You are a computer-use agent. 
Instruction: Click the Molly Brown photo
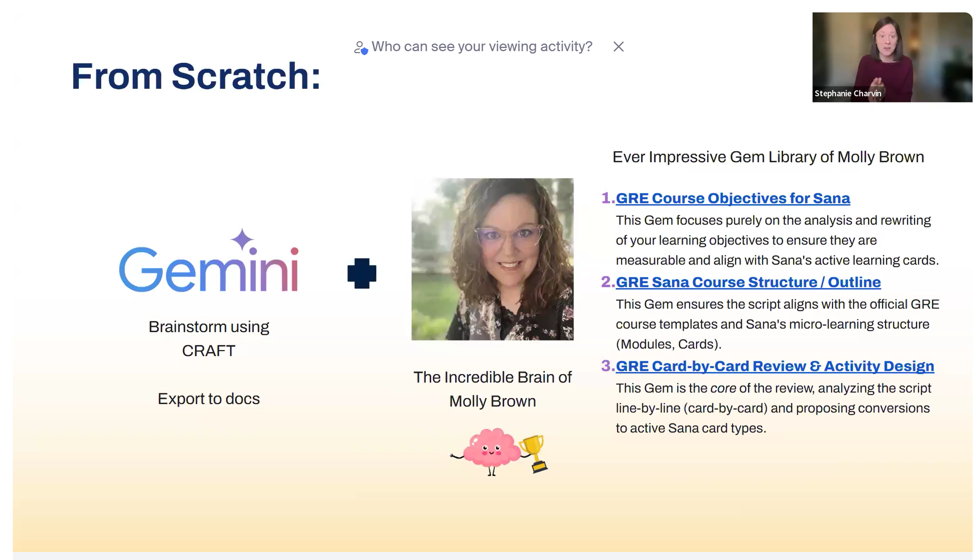coord(492,259)
